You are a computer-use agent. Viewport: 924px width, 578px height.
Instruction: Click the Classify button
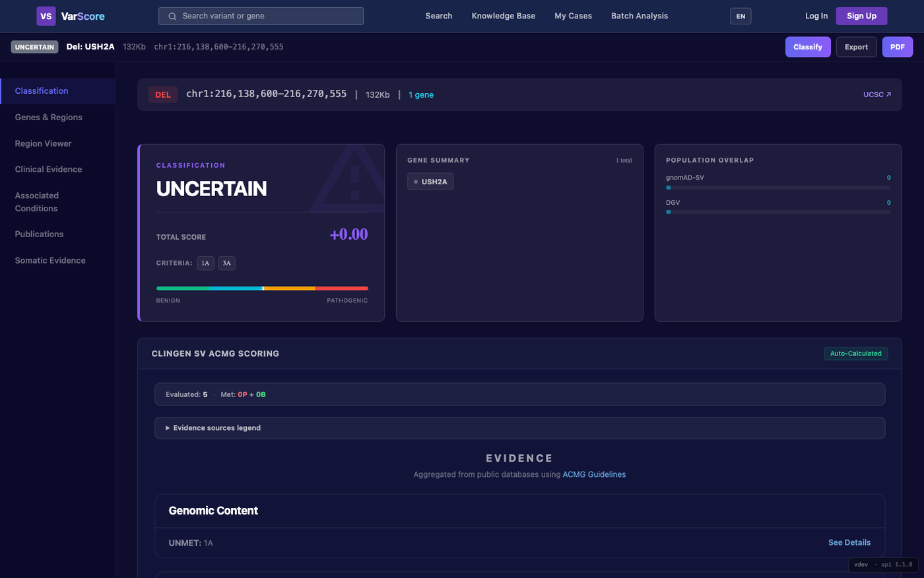[x=808, y=47]
